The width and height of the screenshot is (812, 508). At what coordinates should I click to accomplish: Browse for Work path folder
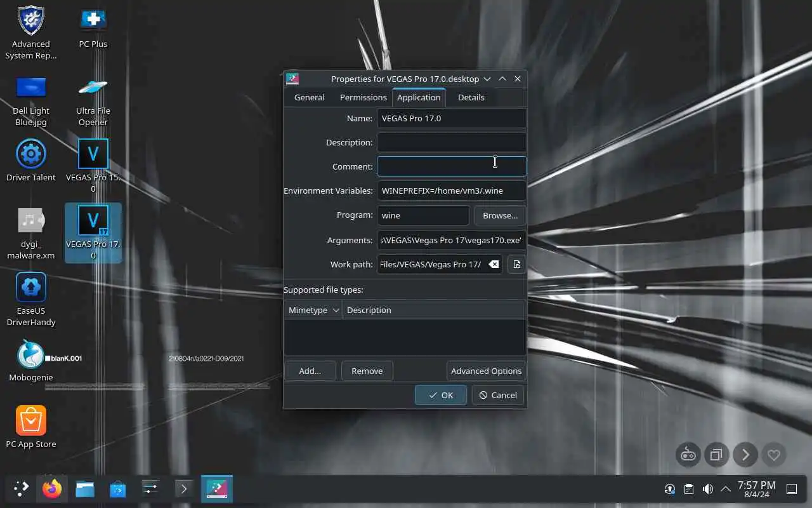coord(516,264)
